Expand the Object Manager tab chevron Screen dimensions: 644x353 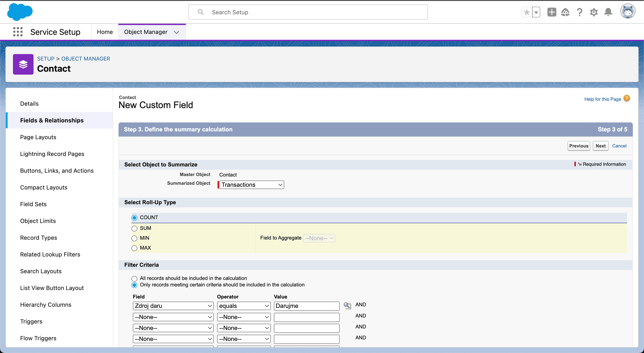(x=176, y=32)
